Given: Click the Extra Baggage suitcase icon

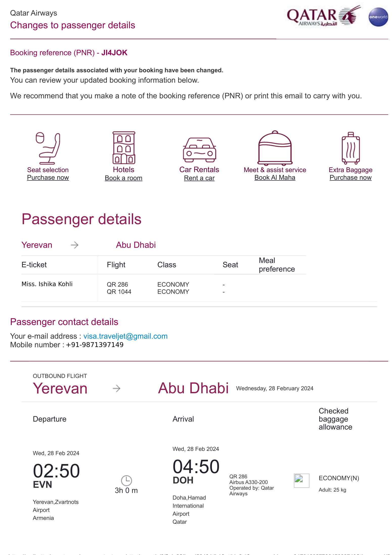Looking at the screenshot, I should tap(351, 148).
